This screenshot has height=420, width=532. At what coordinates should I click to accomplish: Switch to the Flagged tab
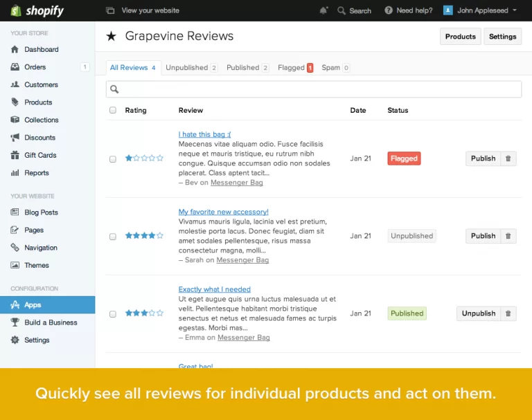click(295, 68)
